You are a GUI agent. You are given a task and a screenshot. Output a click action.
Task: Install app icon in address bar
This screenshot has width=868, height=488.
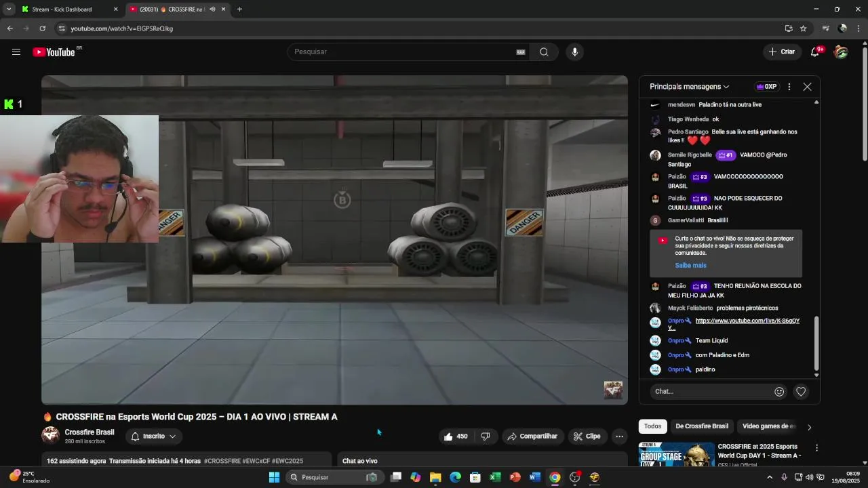click(x=789, y=28)
